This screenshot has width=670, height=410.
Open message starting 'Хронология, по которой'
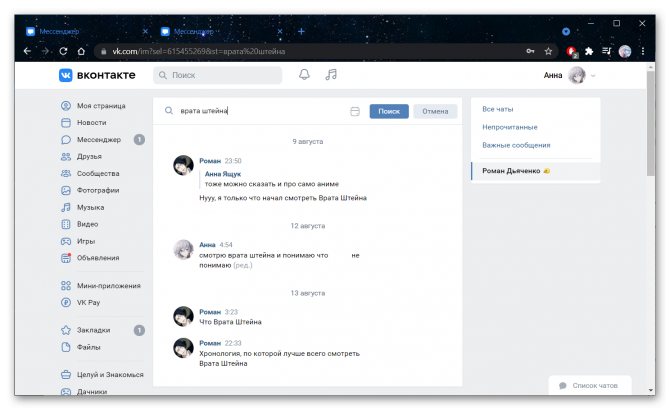279,359
